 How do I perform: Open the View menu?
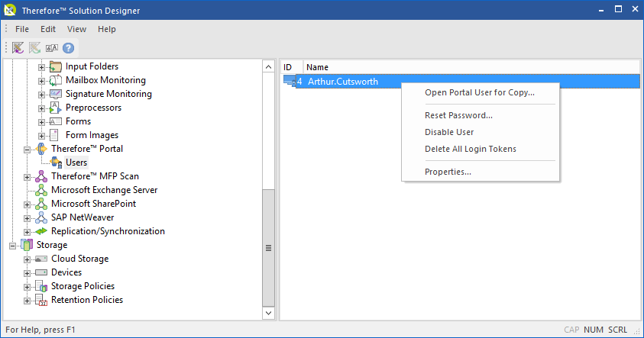pos(76,29)
